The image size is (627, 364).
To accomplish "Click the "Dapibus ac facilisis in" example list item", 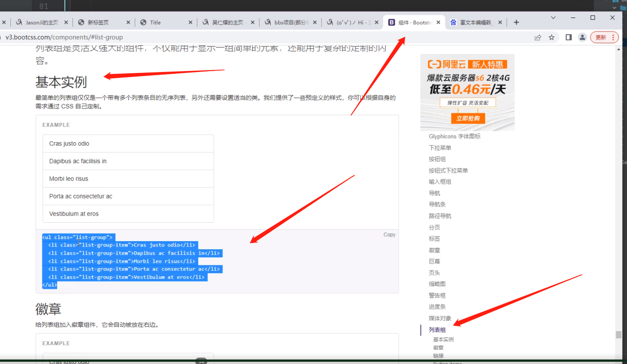I will click(128, 161).
